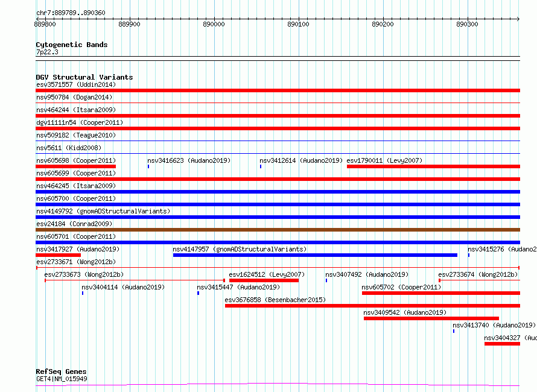The height and width of the screenshot is (392, 537).
Task: Select nsv605701 (Cooper2011) label
Action: pos(76,236)
